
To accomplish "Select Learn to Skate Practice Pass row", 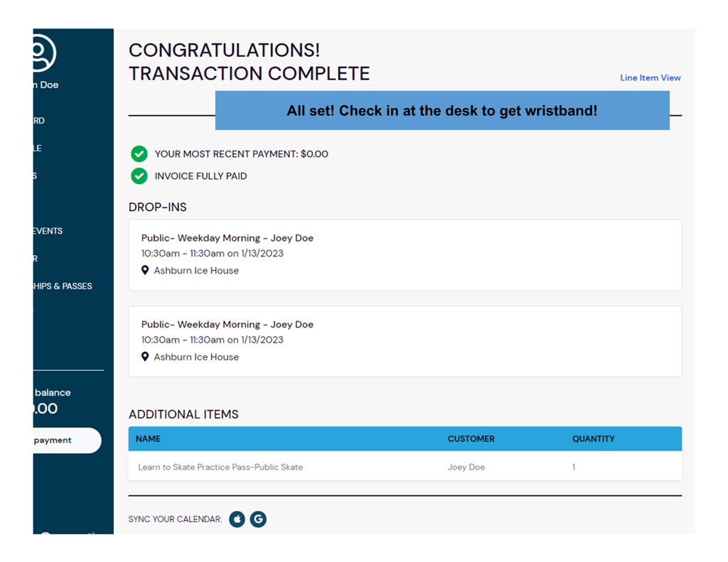I will click(405, 467).
